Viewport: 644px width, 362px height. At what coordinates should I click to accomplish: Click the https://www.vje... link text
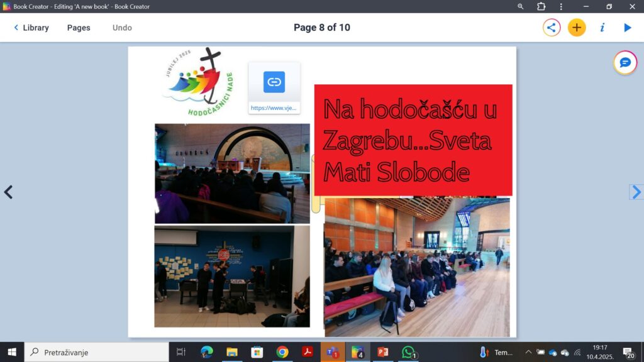click(x=274, y=108)
